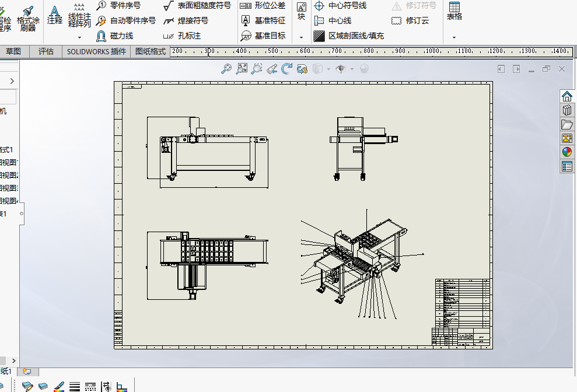This screenshot has height=392, width=577.
Task: Expand the hide/show items dropdown arrow
Action: pos(352,69)
